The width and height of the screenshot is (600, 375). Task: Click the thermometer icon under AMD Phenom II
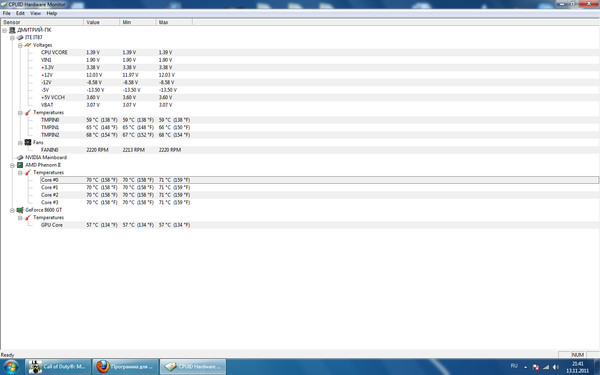28,173
